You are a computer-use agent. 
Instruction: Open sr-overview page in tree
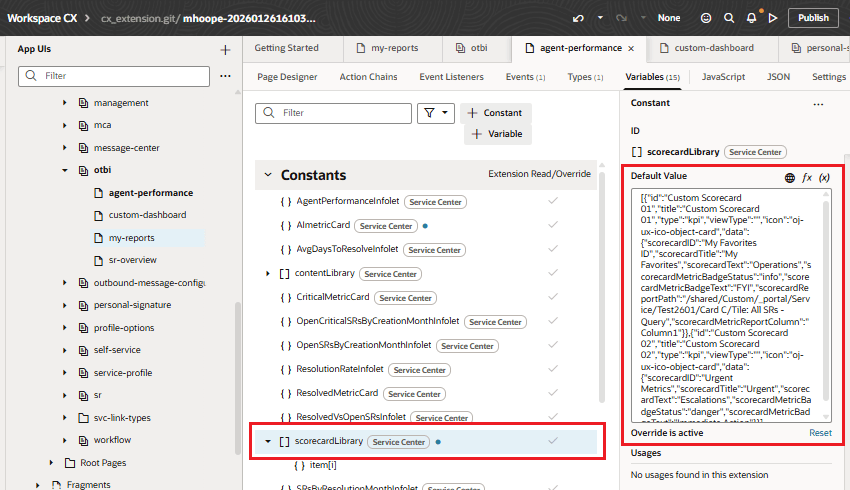(133, 260)
